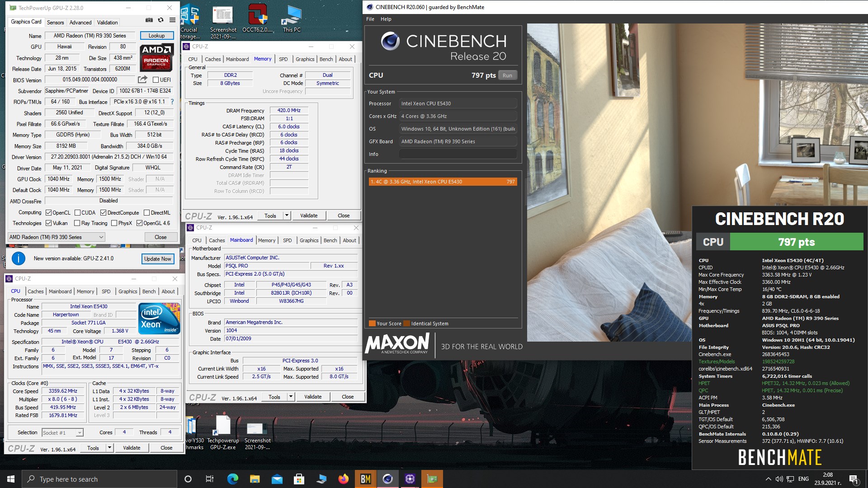
Task: Open File Explorer from the taskbar
Action: [x=255, y=479]
